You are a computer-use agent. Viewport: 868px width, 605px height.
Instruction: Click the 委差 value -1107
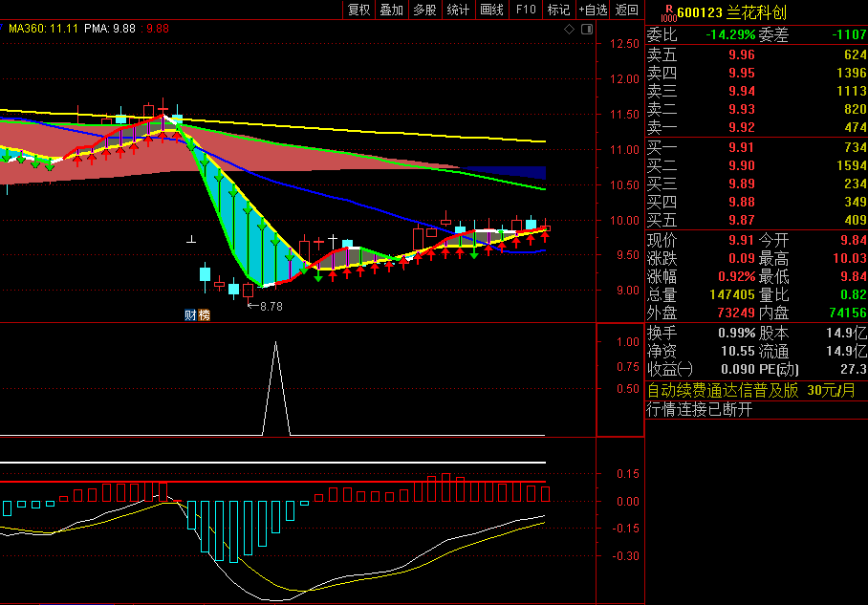tap(849, 34)
